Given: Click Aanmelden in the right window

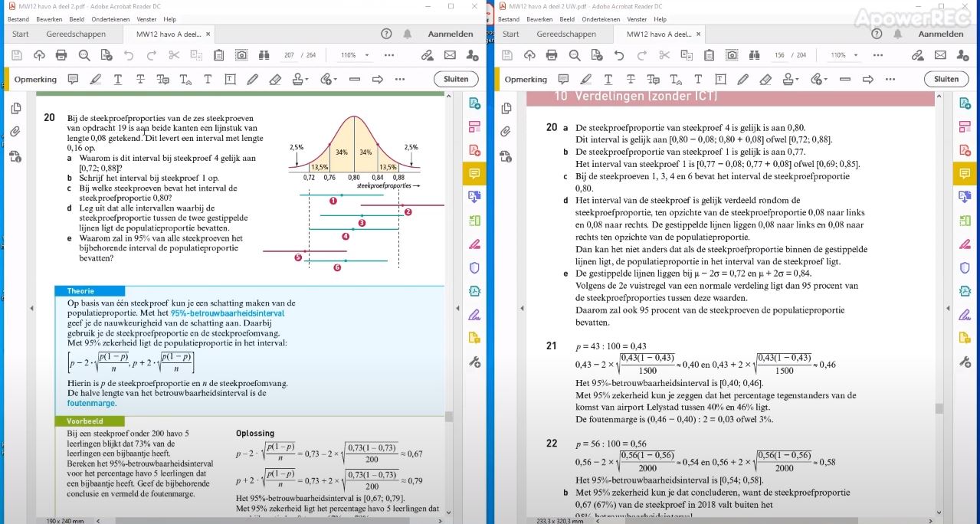Looking at the screenshot, I should coord(941,34).
